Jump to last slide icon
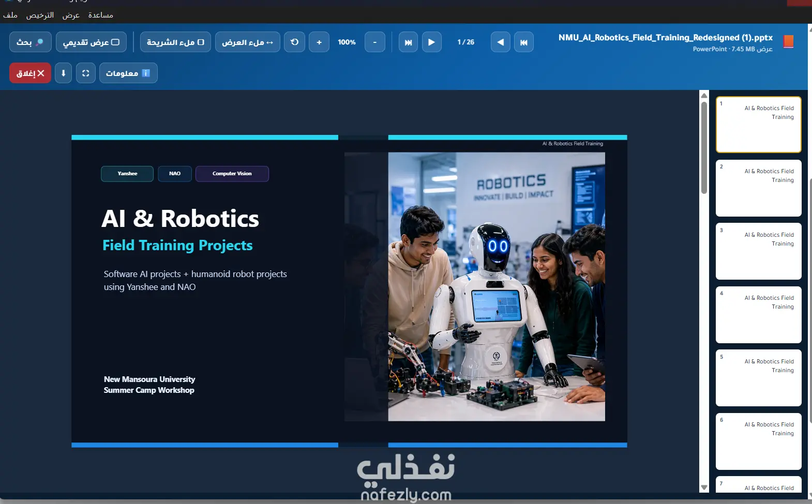Screen dimensions: 812x504 tap(408, 42)
